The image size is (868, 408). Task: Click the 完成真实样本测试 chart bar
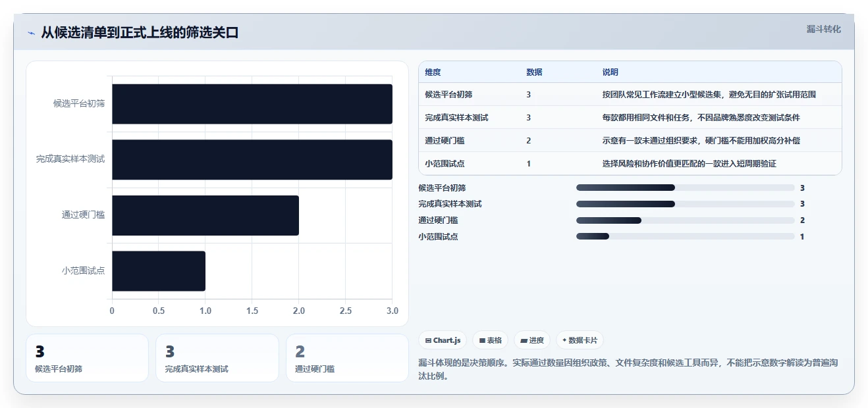[252, 159]
